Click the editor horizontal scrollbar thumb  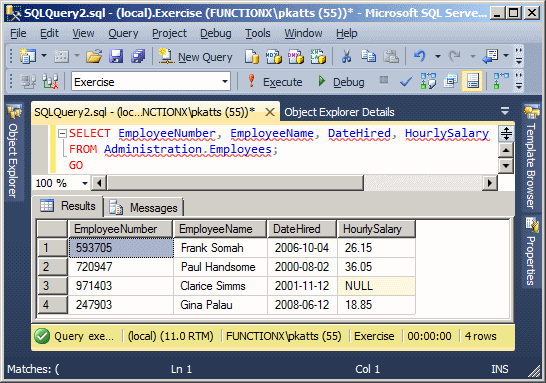click(x=235, y=183)
